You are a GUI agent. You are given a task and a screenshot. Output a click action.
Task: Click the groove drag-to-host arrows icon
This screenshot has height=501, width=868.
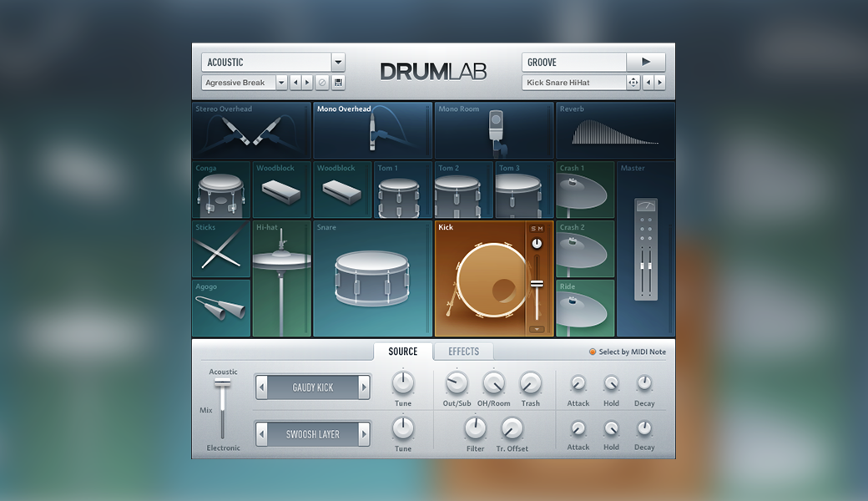click(633, 83)
